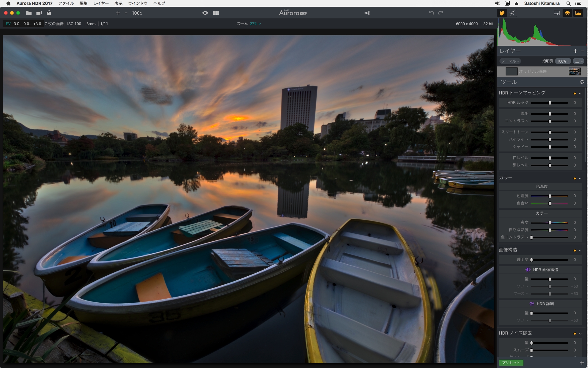Open the folder icon to load an image
Viewport: 588px width, 368px height.
pos(29,13)
